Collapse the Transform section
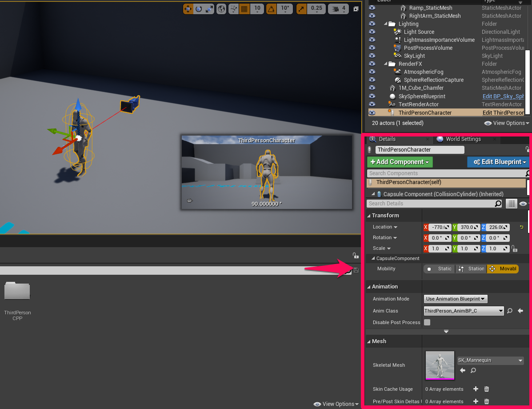Screen dimensions: 532x409 (x=369, y=216)
